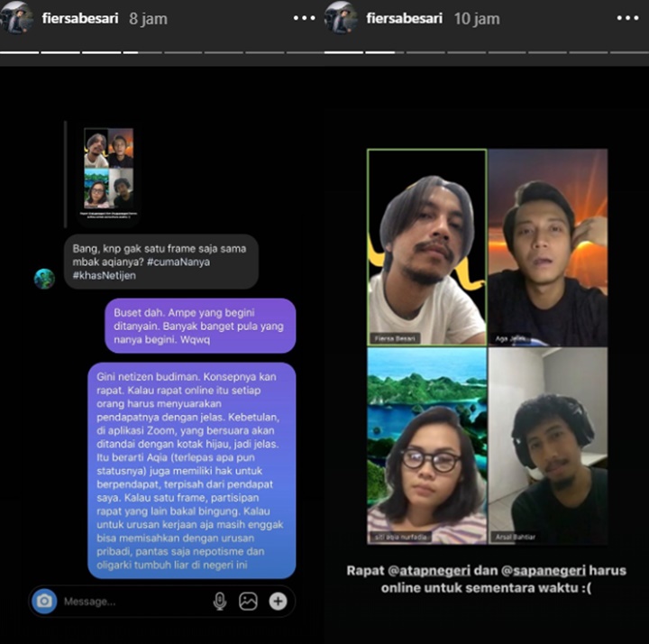Jump to first progress segment, right story
This screenshot has width=649, height=644.
[343, 52]
